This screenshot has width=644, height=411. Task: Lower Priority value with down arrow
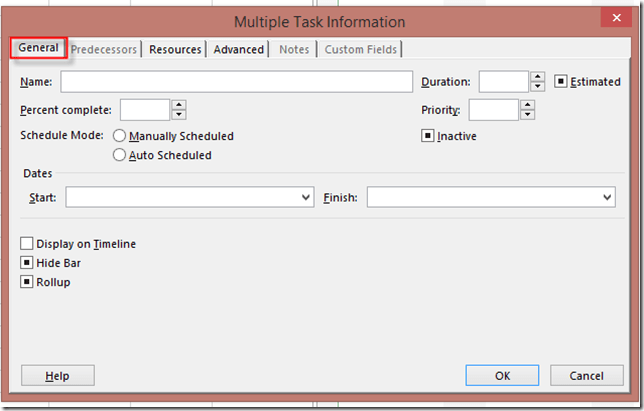point(526,115)
